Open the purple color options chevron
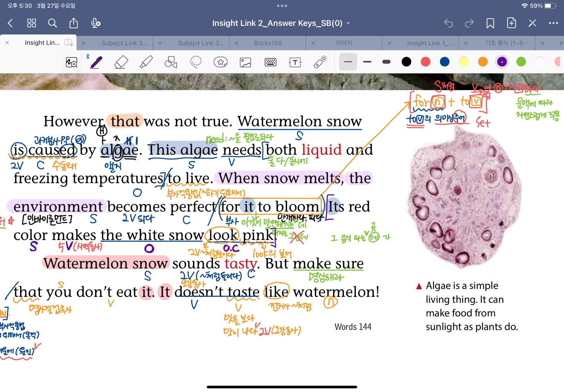564x392 pixels. coord(502,62)
